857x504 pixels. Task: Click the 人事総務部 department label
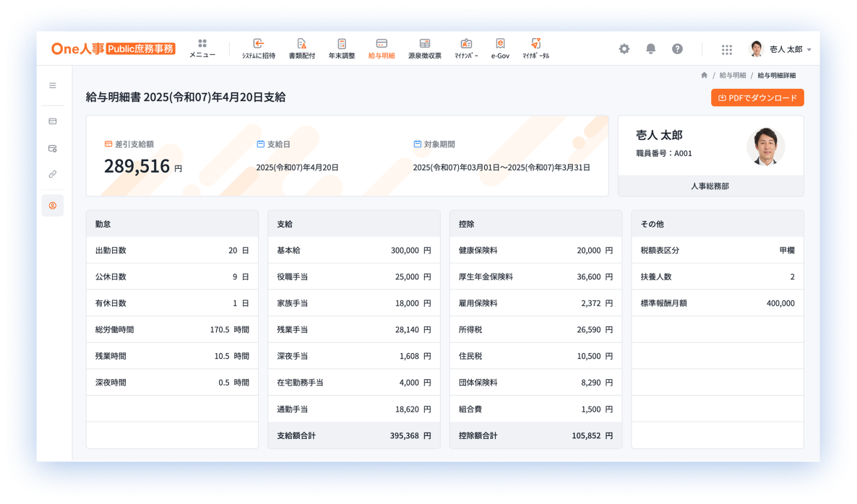pos(710,186)
